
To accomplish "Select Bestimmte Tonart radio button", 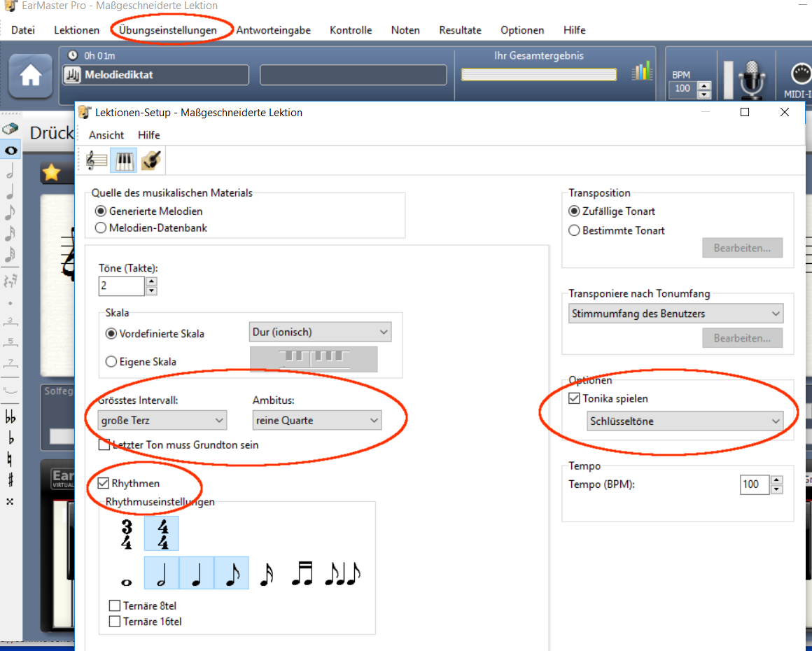I will click(x=574, y=230).
